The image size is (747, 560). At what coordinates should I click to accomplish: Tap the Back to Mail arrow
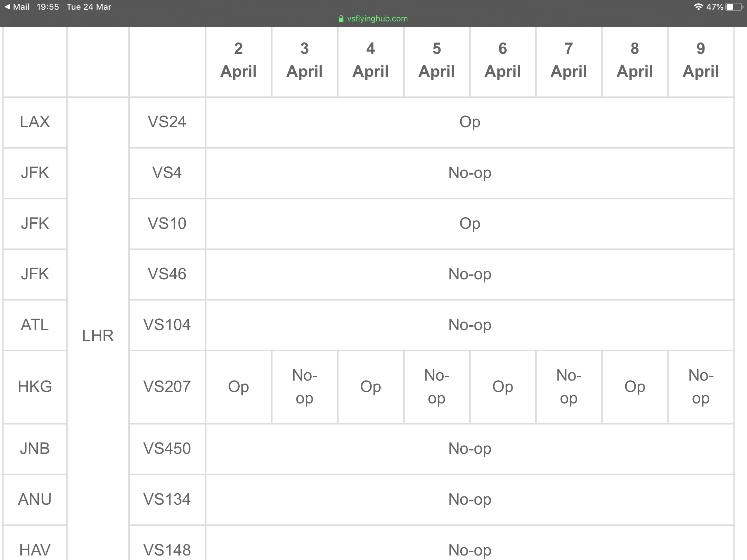click(x=7, y=7)
